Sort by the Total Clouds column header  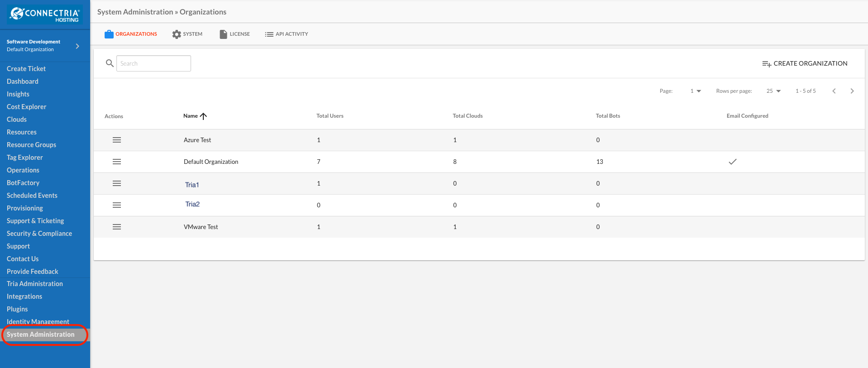(x=468, y=116)
